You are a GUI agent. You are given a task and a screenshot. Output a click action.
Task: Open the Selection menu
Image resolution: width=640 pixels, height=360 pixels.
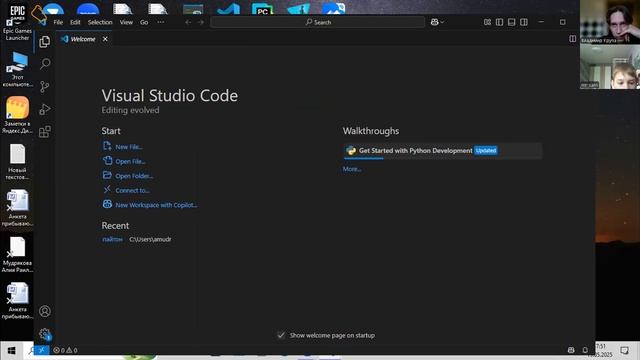click(100, 22)
